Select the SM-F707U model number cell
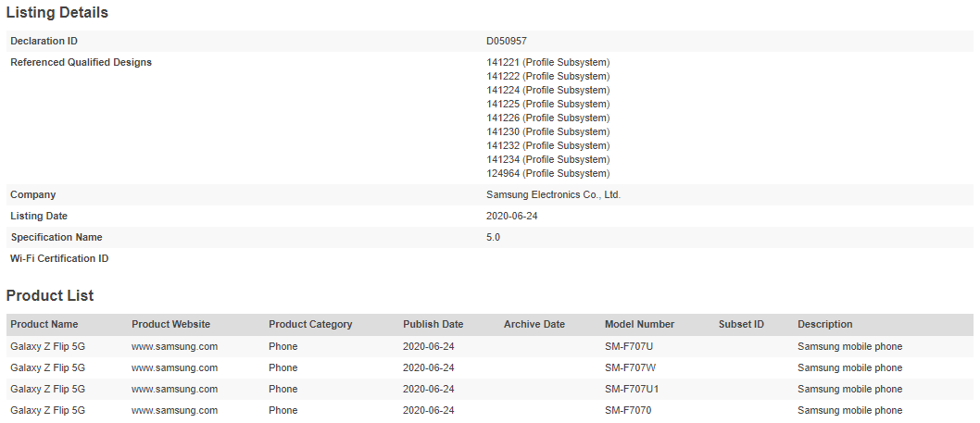 (x=629, y=346)
